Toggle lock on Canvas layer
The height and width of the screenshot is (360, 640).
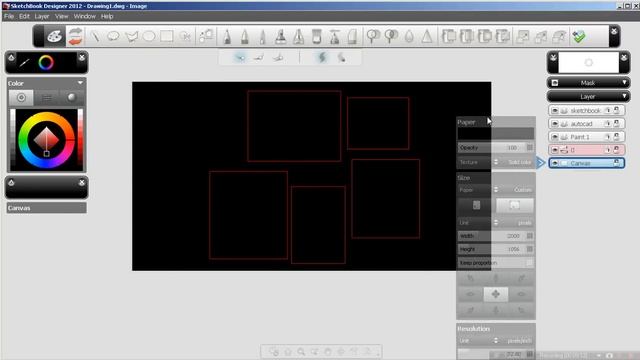[x=617, y=163]
